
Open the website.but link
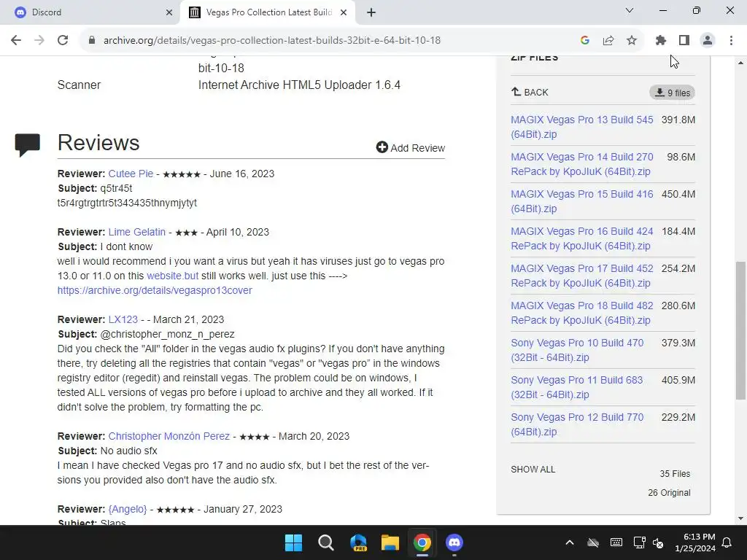[172, 276]
